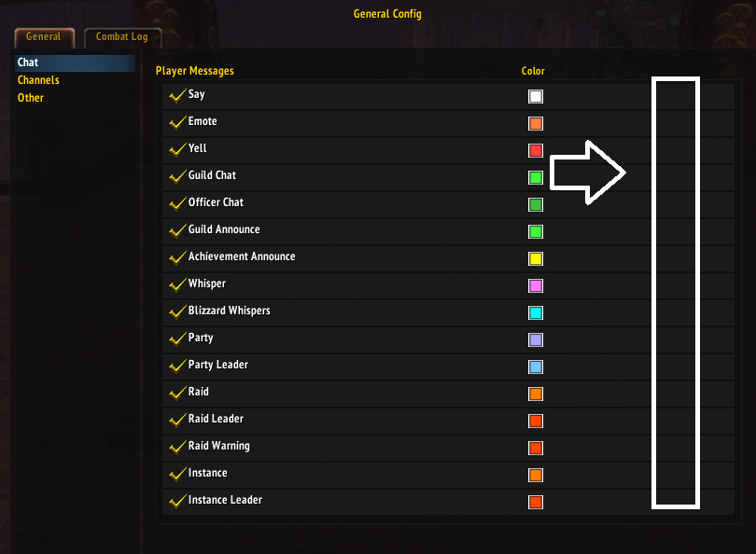Open the Channels section

click(39, 79)
